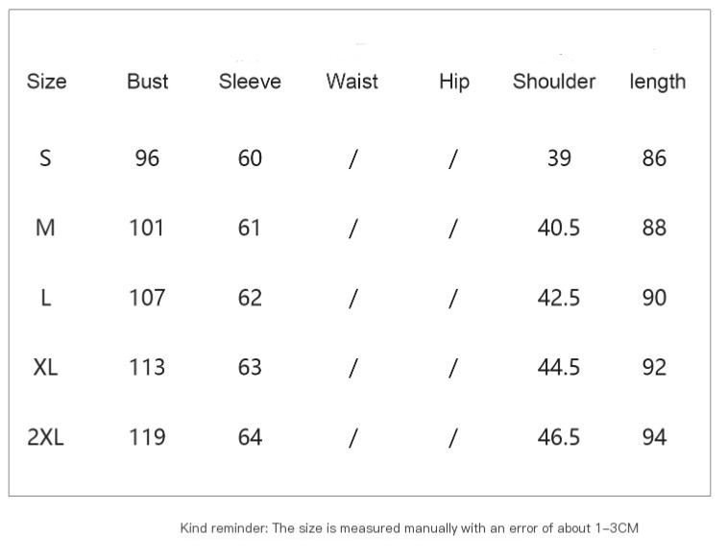The width and height of the screenshot is (728, 560).
Task: Click shoulder value 44.5 in the XL row
Action: tap(558, 367)
